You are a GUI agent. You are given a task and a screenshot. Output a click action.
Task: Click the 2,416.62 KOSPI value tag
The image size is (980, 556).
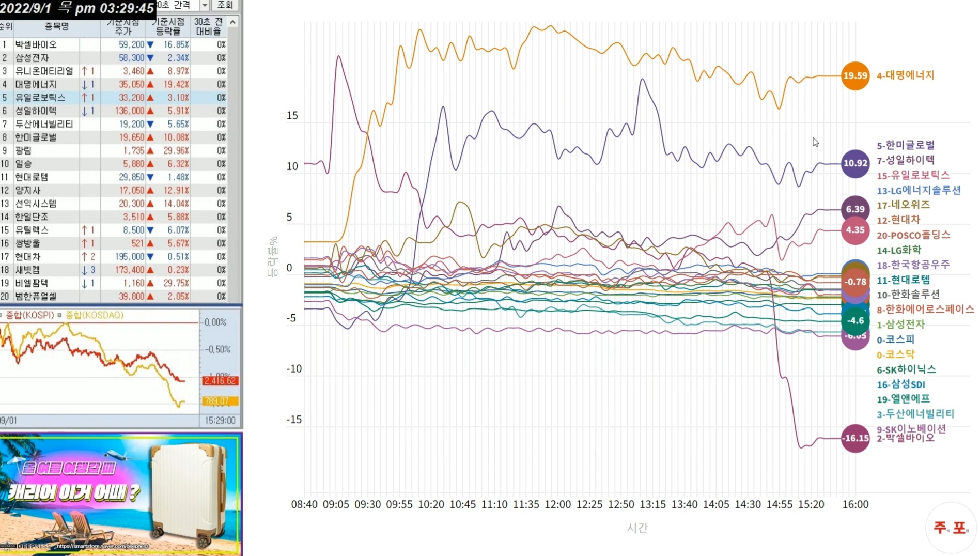[x=220, y=381]
